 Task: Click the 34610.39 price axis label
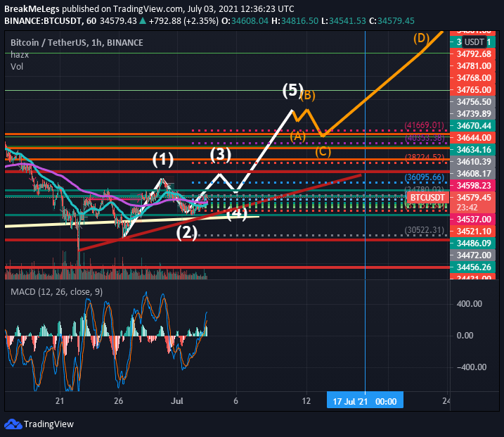click(x=474, y=162)
